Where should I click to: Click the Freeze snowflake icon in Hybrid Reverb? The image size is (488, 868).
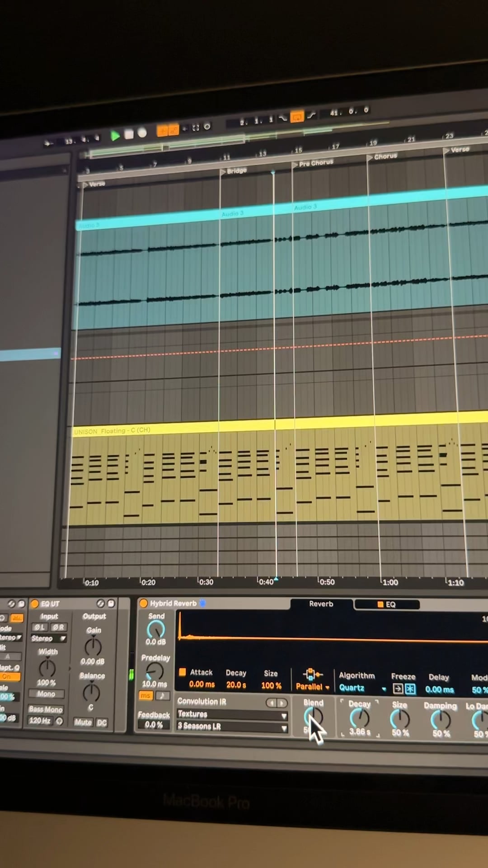pos(410,689)
